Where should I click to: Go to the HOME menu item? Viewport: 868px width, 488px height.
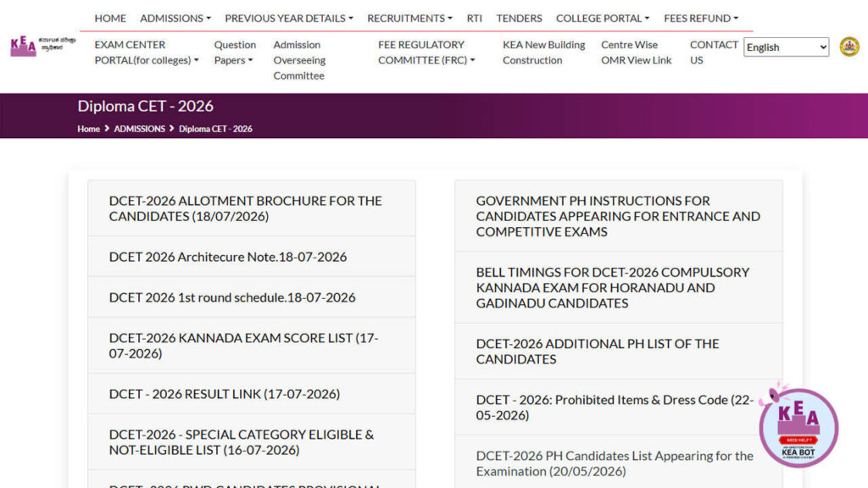pyautogui.click(x=110, y=19)
